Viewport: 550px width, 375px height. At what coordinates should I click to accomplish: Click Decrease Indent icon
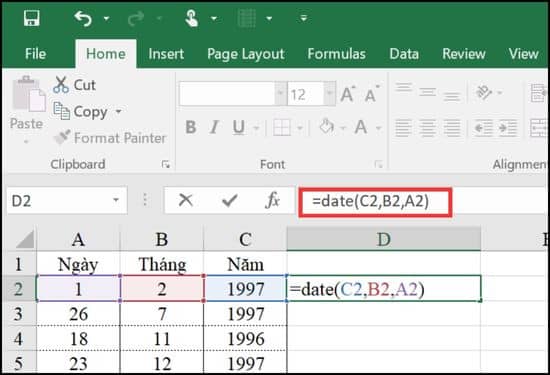coord(483,128)
